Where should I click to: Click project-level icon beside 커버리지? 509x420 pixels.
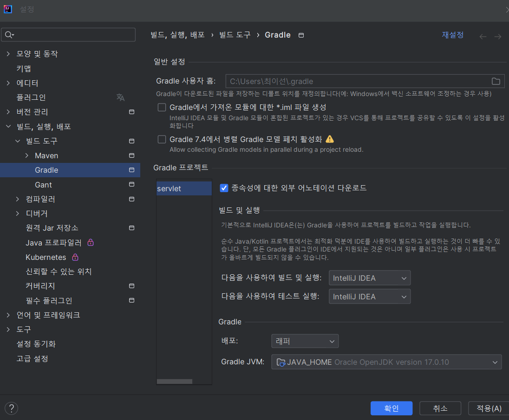pyautogui.click(x=131, y=286)
